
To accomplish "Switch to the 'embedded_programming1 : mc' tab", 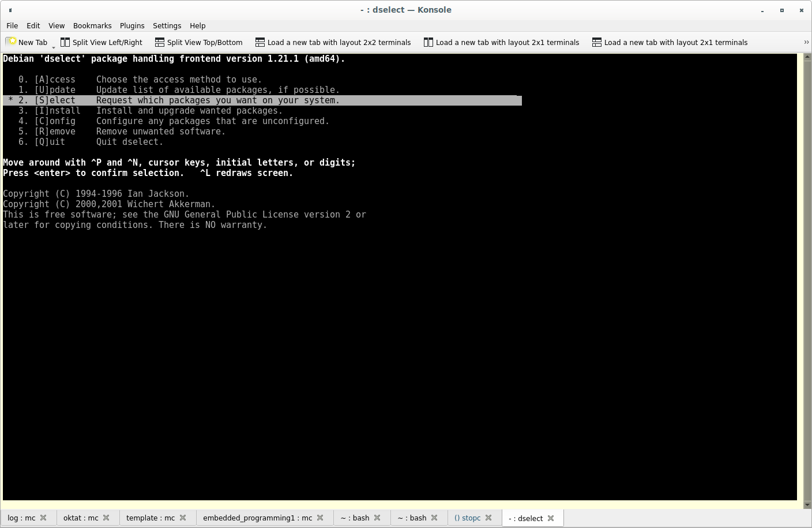I will [257, 518].
